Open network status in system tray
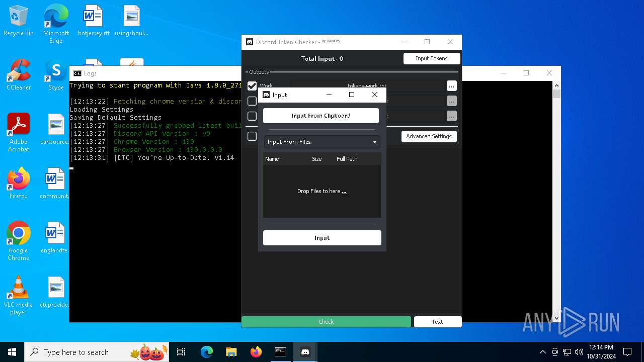 pos(567,352)
